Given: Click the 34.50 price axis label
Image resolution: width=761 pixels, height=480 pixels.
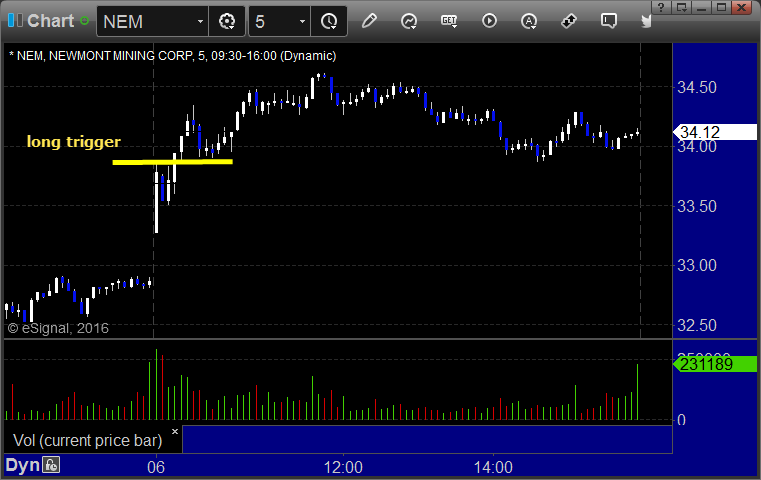Looking at the screenshot, I should (x=696, y=87).
